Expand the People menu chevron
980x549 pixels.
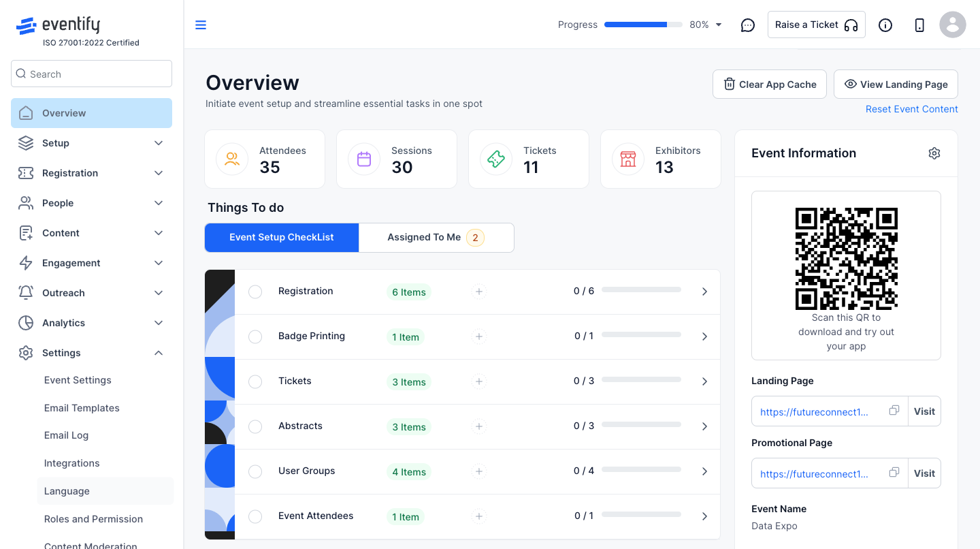(159, 203)
